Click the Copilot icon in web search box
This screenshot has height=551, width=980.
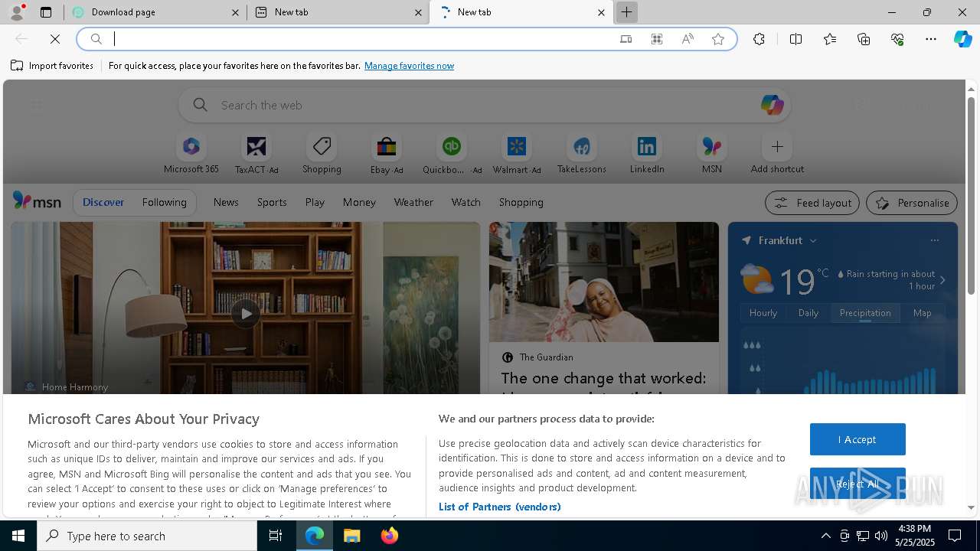coord(772,105)
